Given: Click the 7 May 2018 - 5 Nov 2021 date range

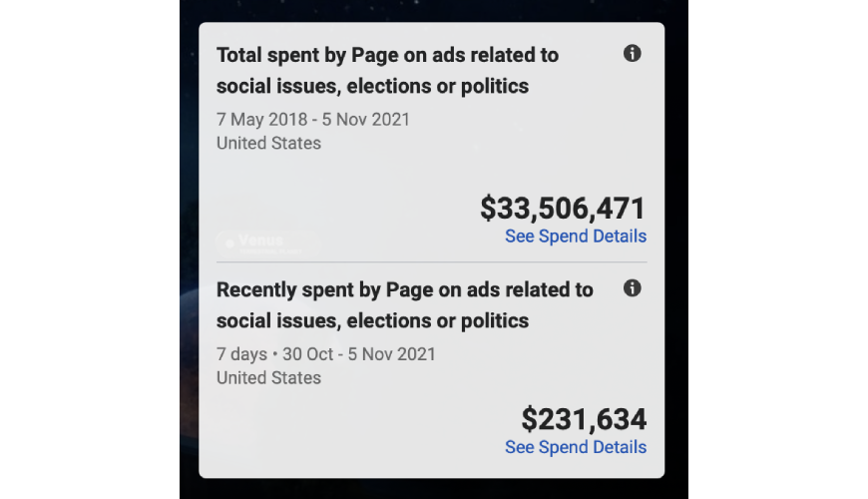Looking at the screenshot, I should coord(312,120).
